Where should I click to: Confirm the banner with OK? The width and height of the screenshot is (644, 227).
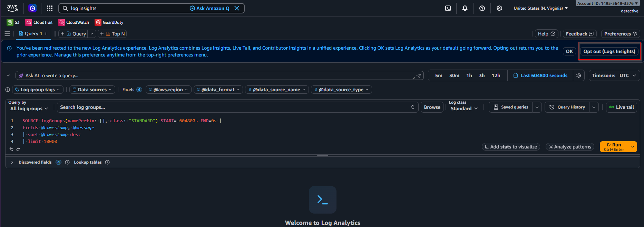click(x=569, y=51)
